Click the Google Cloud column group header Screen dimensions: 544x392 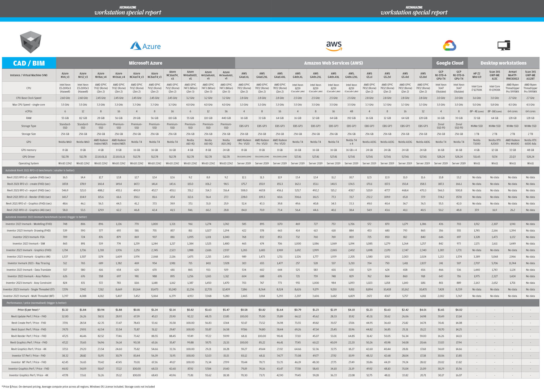click(449, 63)
